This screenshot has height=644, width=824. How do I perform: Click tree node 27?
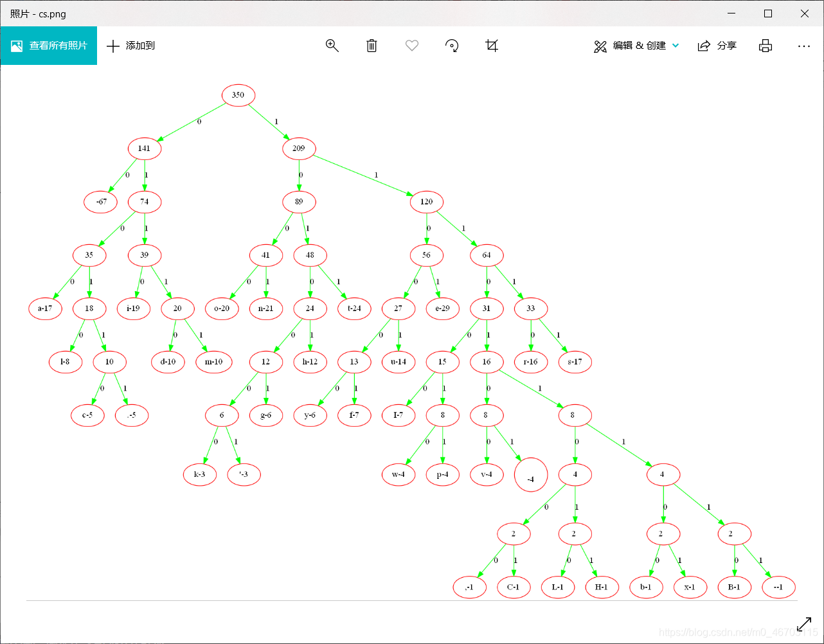point(398,309)
